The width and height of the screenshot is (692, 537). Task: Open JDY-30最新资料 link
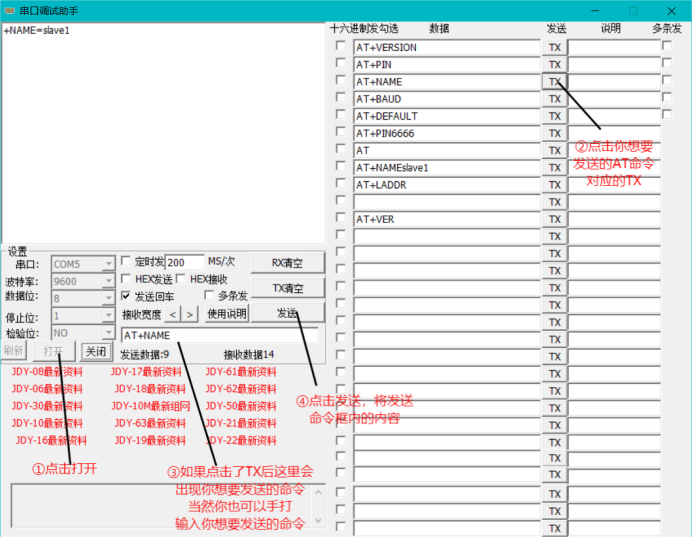pyautogui.click(x=47, y=406)
